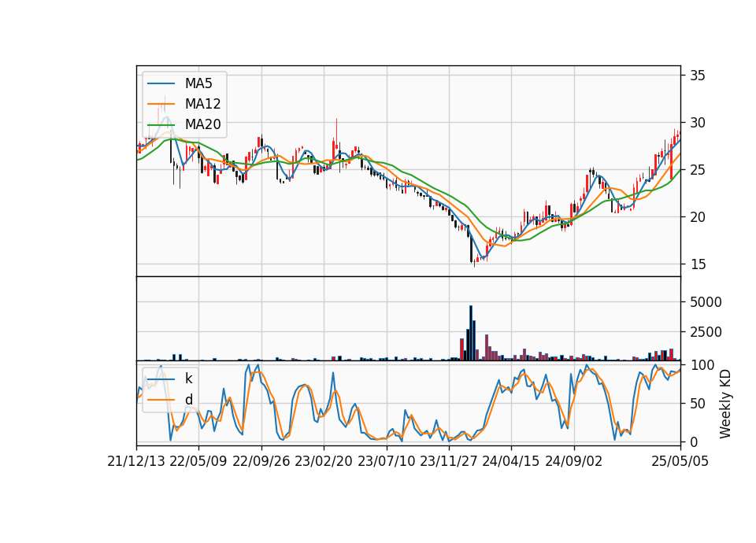This screenshot has height=543, width=756.
Task: Click the price axis value 20
Action: [698, 217]
